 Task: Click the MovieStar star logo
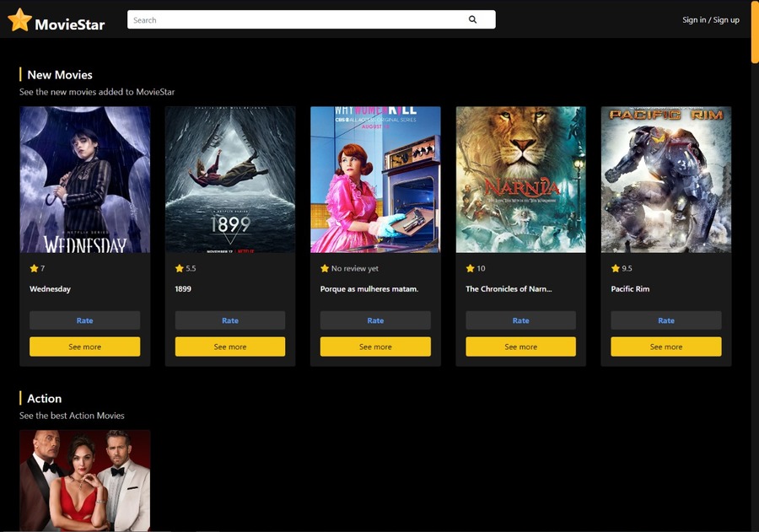tap(19, 19)
